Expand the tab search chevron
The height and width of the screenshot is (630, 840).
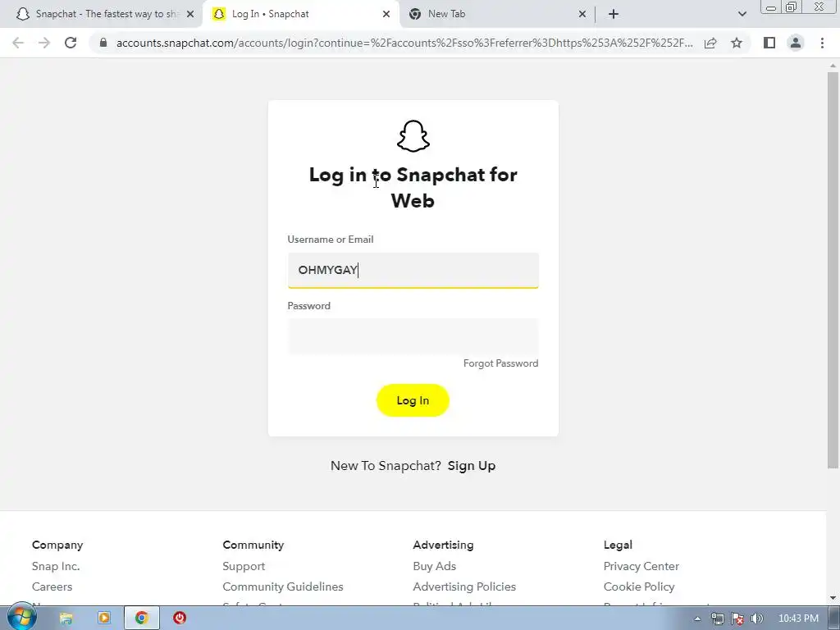[x=742, y=14]
